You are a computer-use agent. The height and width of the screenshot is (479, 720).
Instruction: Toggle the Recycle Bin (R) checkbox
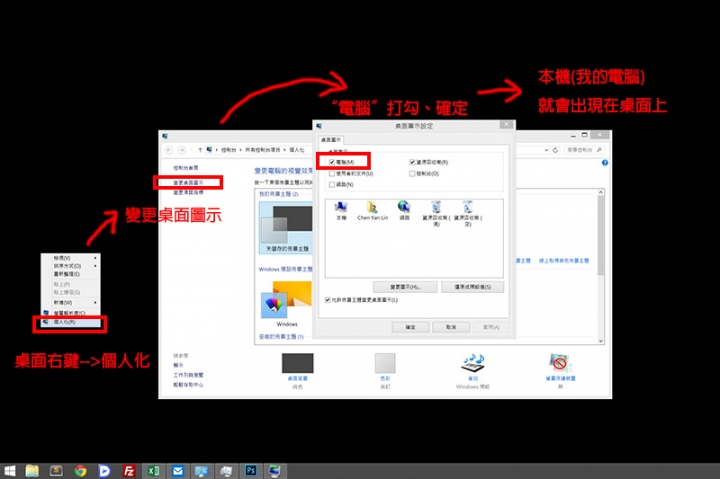[412, 162]
